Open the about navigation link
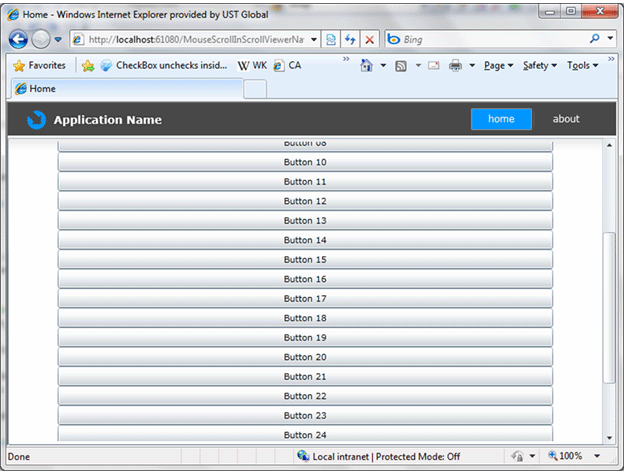Viewport: 627px width, 472px height. [566, 119]
